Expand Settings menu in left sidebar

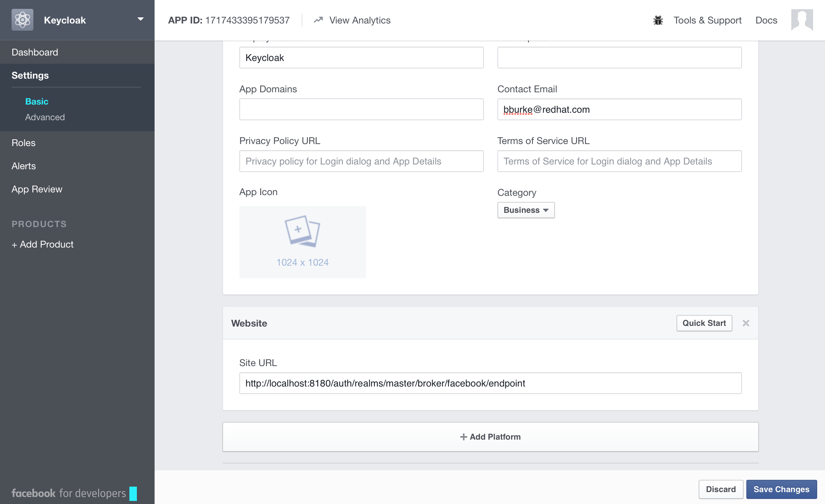tap(30, 75)
